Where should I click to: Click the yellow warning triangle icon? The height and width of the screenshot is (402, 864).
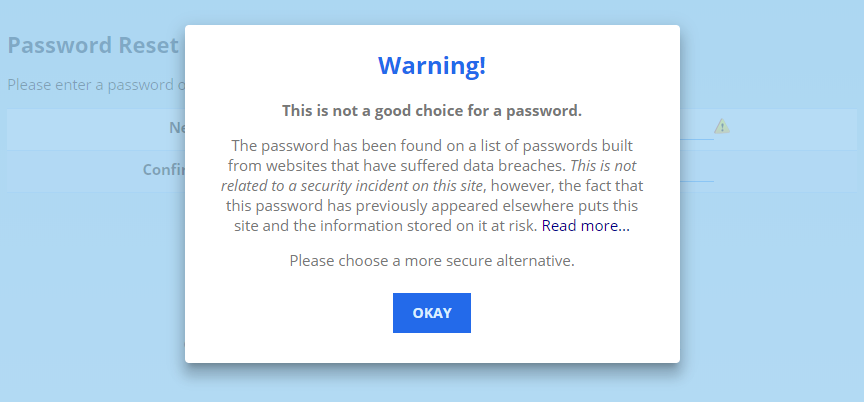pos(721,126)
